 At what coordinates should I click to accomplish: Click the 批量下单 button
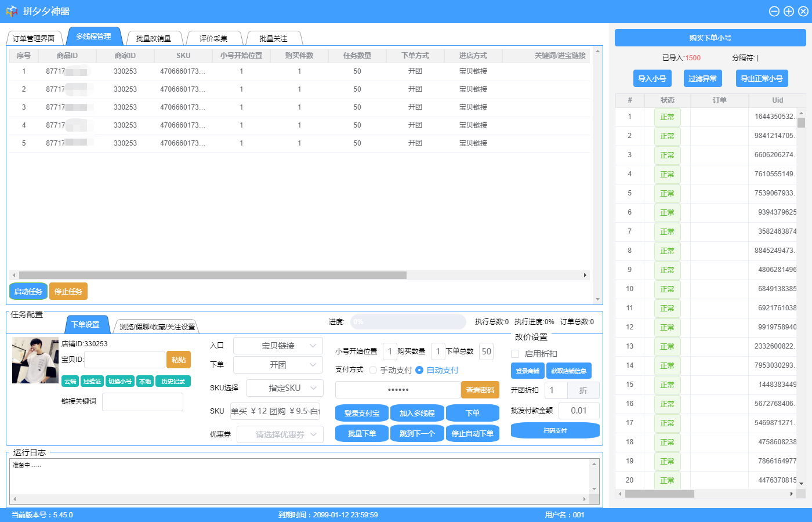point(362,433)
